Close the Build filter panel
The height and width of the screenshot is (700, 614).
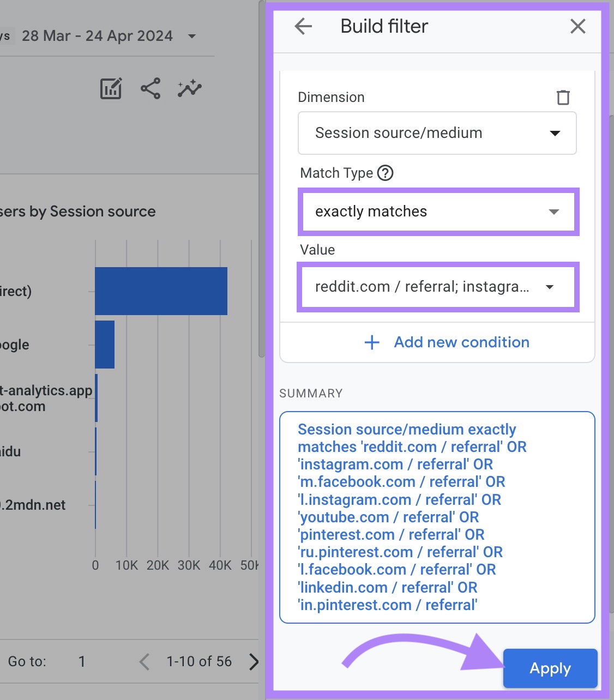coord(577,26)
